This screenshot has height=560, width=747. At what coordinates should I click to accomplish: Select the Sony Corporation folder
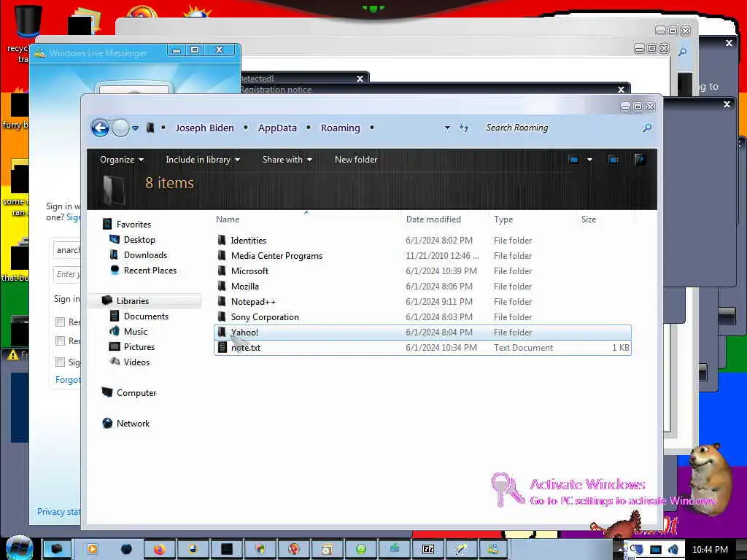click(x=422, y=316)
